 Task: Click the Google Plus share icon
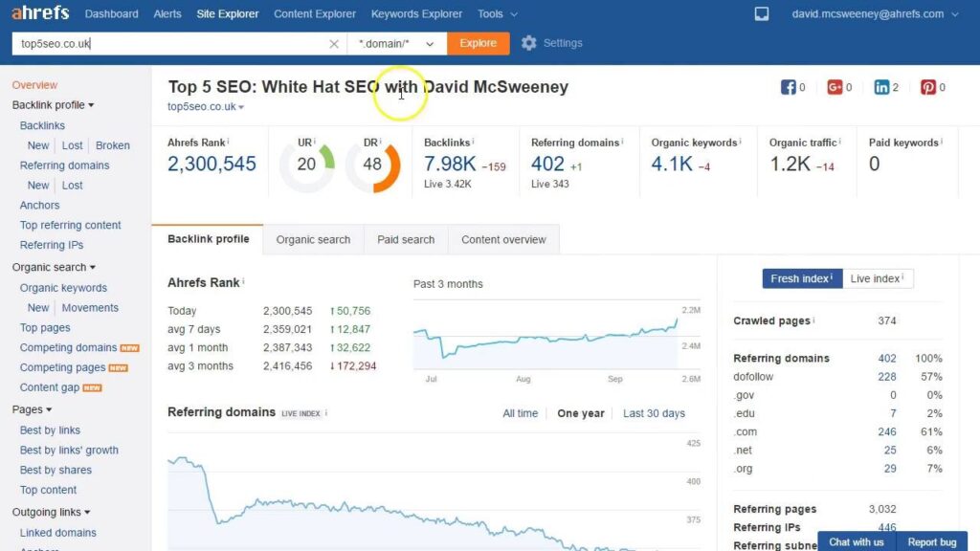point(835,87)
